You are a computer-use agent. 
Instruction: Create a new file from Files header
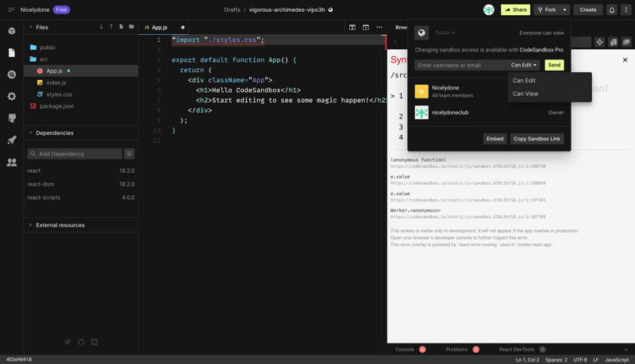121,27
